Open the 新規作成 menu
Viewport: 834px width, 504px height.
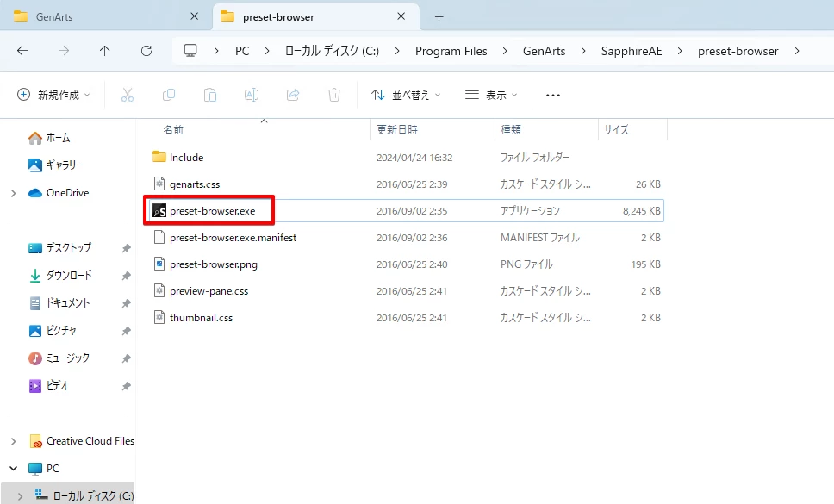[53, 95]
